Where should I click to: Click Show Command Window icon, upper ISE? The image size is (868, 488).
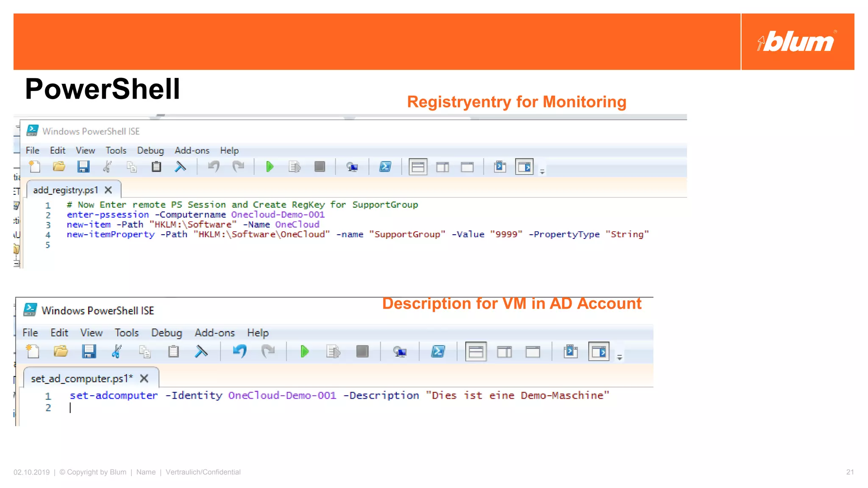click(x=500, y=167)
